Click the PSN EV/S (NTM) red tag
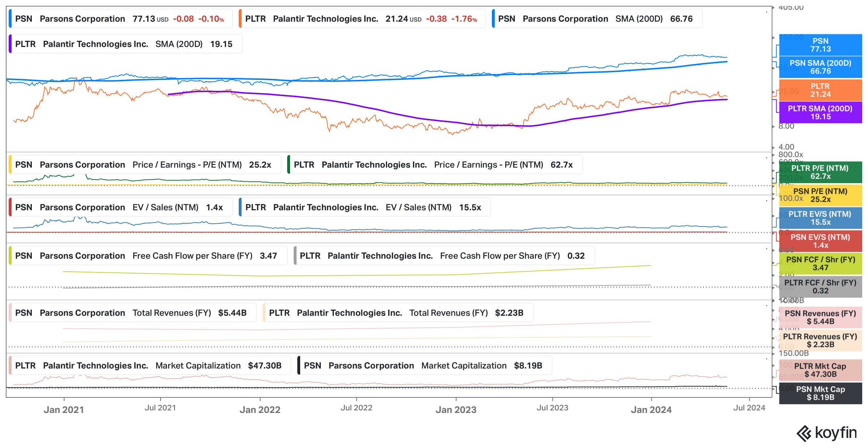 tap(820, 241)
